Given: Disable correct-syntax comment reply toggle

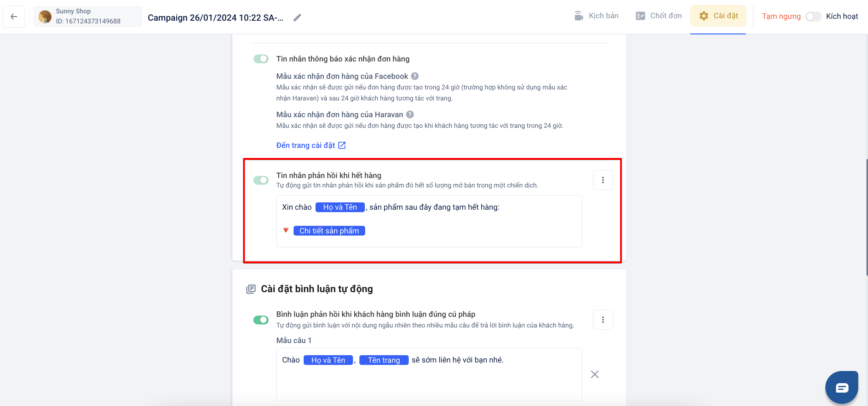Looking at the screenshot, I should [261, 320].
